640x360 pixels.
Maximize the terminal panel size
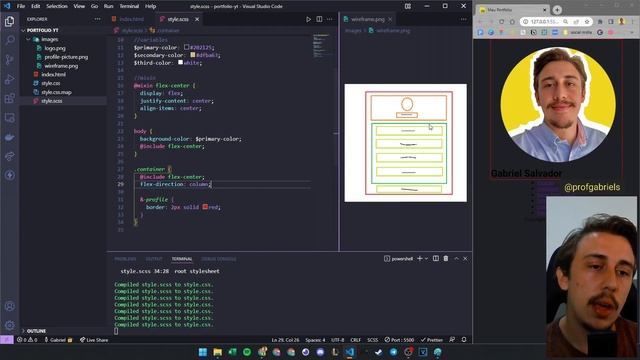[456, 259]
